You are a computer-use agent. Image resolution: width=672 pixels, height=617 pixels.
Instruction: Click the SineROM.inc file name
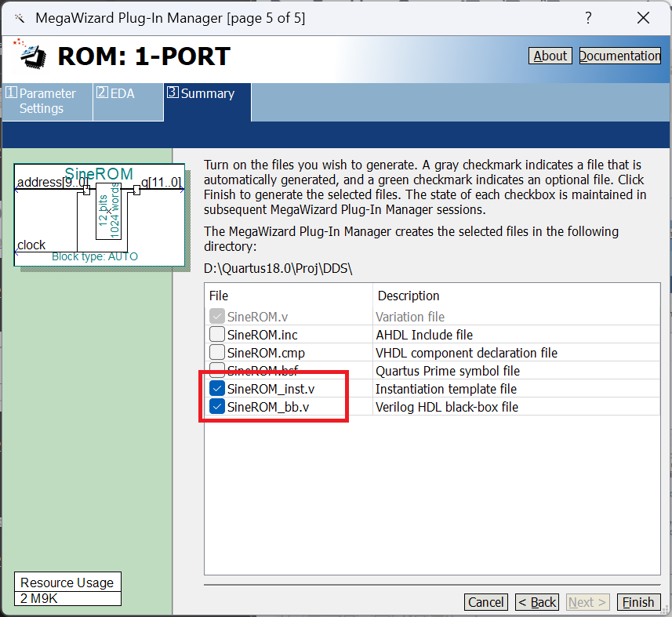pos(262,335)
